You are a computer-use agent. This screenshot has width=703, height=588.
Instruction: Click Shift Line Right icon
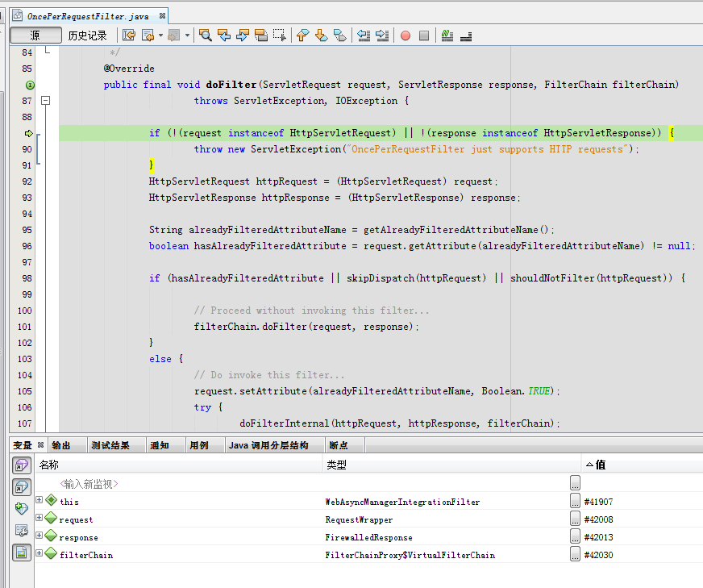click(382, 35)
